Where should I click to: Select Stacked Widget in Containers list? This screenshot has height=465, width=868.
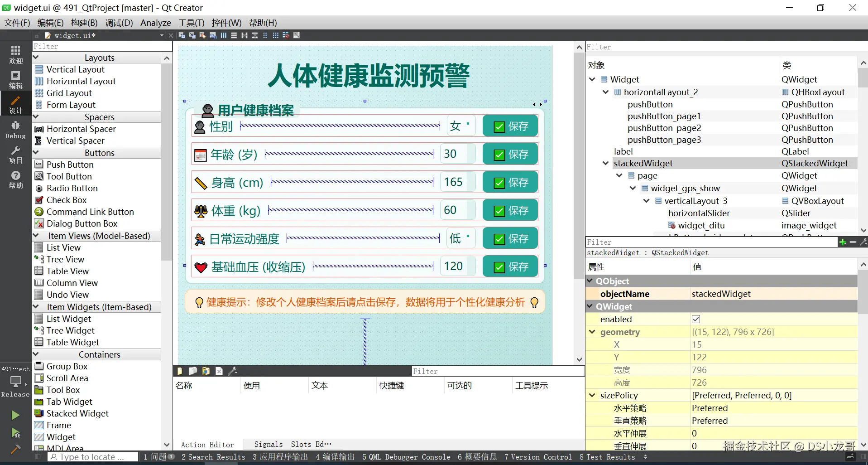tap(77, 413)
